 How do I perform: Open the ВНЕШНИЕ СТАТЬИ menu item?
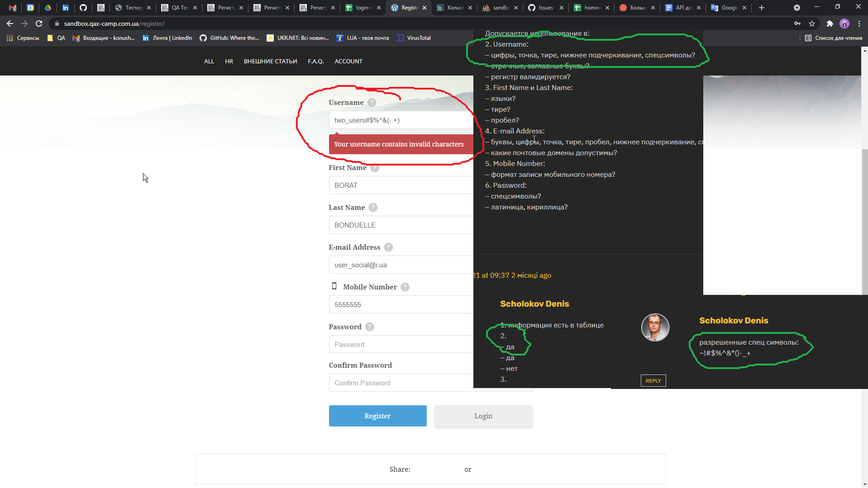(271, 62)
